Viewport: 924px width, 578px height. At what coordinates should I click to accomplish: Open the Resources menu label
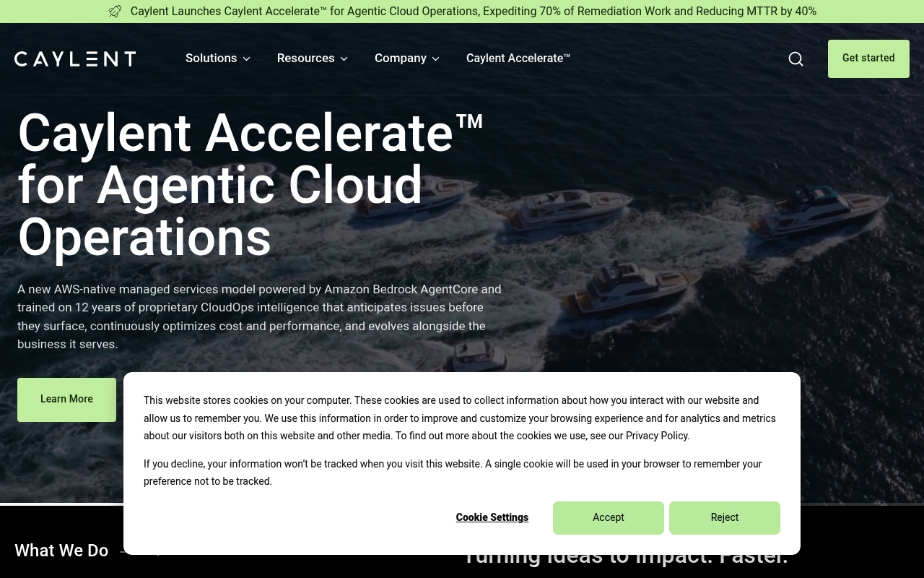coord(306,58)
